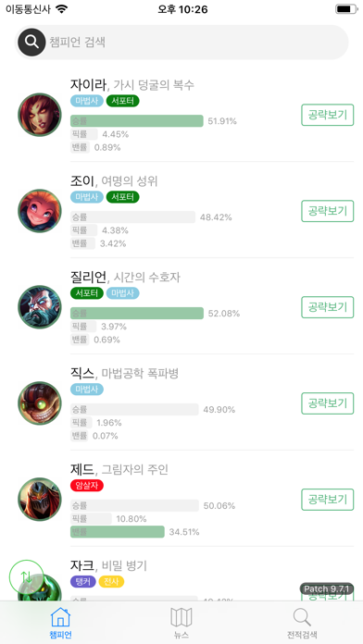363x644 pixels.
Task: Select the 암살자 tag on 제드
Action: [87, 486]
